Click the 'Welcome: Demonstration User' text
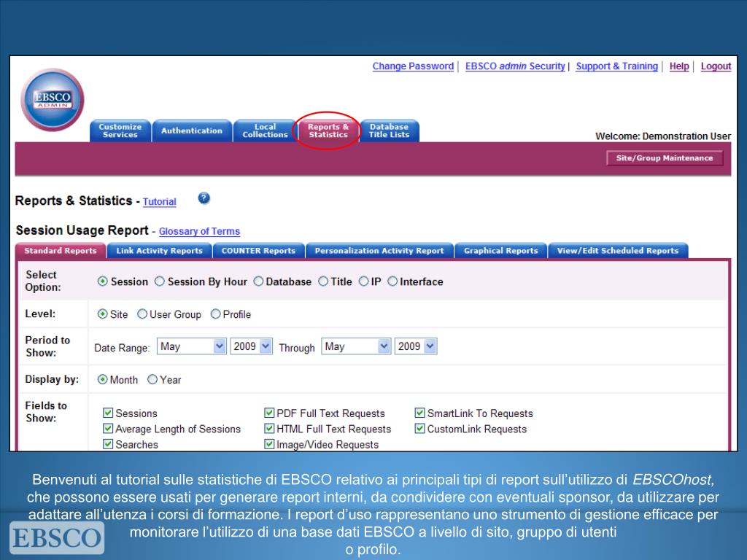Viewport: 747px width, 560px height. coord(662,136)
